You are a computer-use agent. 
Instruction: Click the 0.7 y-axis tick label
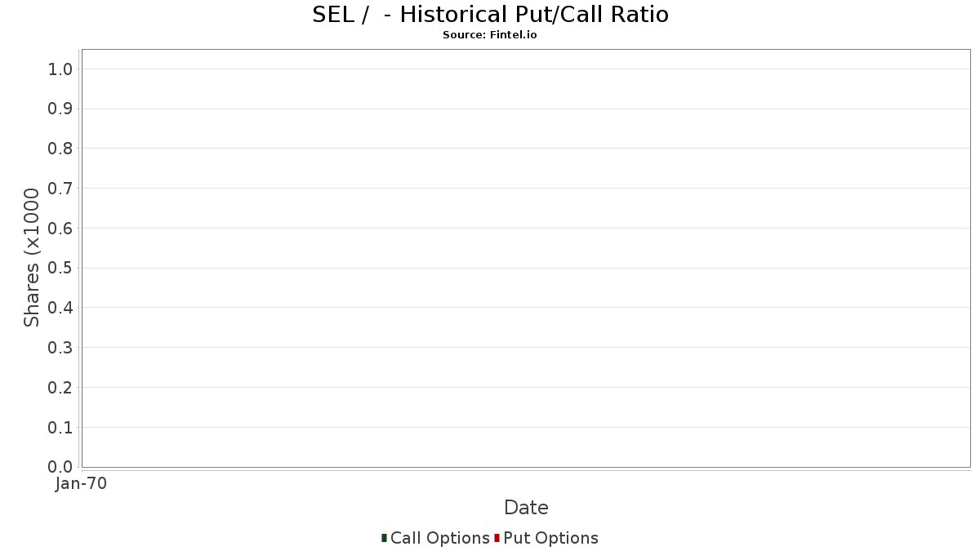coord(60,189)
